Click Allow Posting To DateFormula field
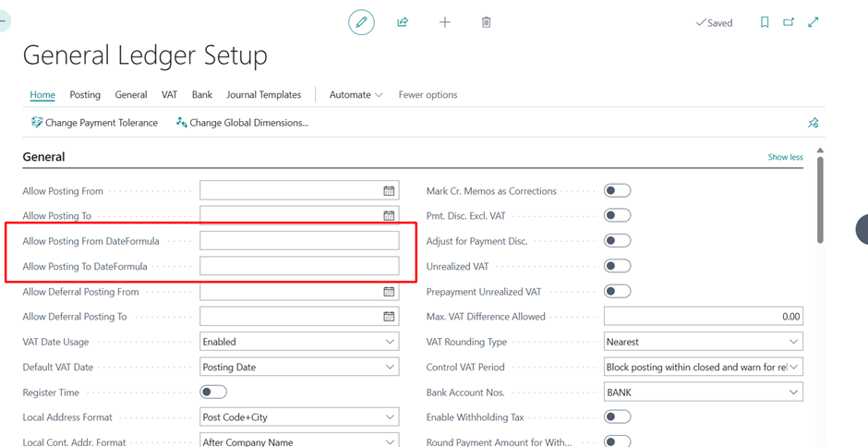The width and height of the screenshot is (868, 447). point(299,266)
